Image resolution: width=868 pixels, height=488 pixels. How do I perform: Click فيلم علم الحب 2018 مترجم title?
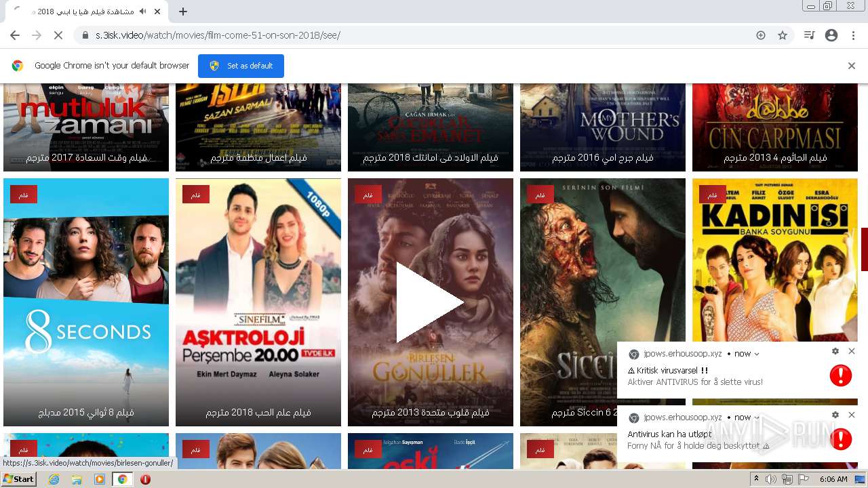click(258, 412)
